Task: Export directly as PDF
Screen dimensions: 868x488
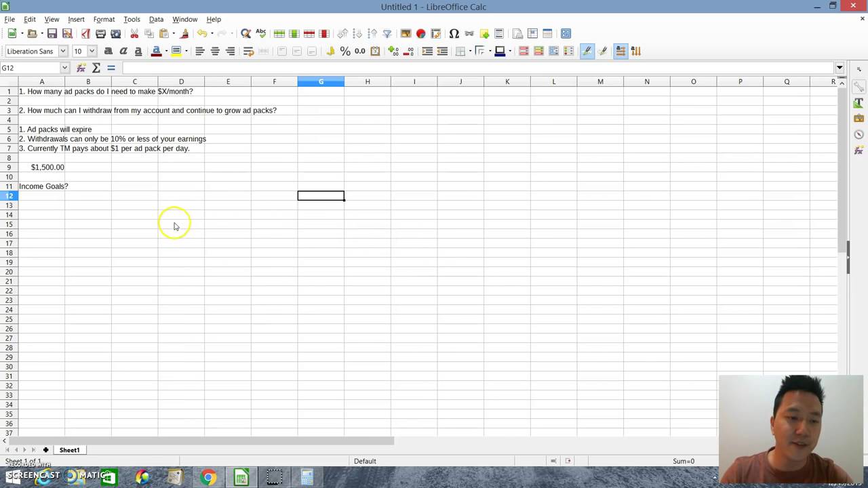Action: 85,33
